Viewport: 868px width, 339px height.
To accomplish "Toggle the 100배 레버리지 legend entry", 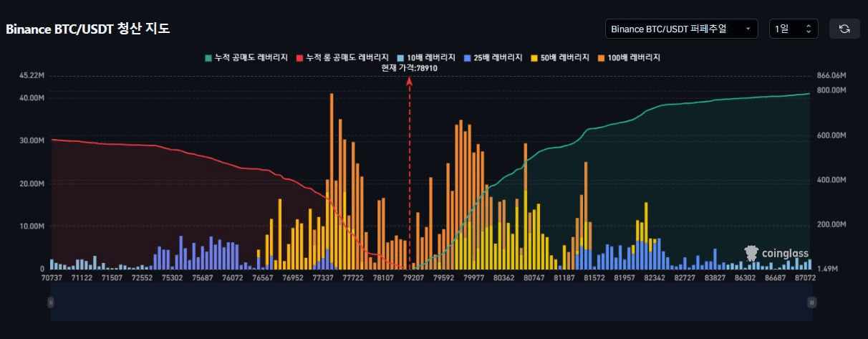I will click(x=629, y=57).
